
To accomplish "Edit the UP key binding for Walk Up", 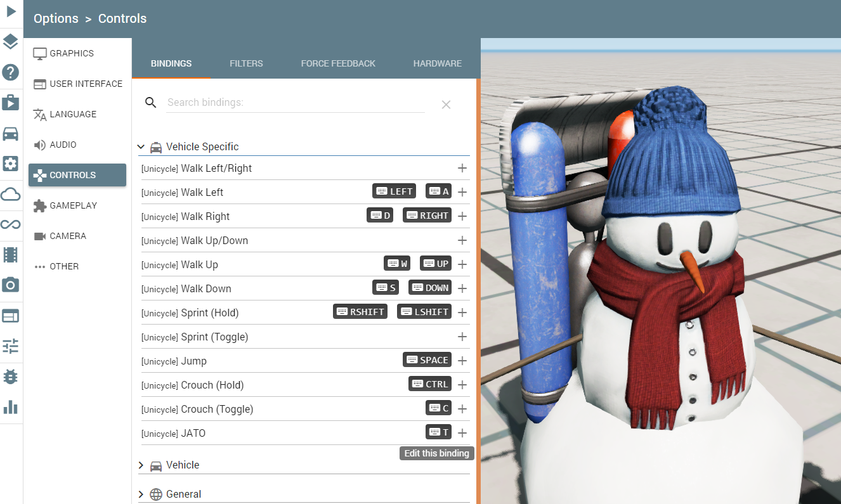I will pyautogui.click(x=436, y=264).
